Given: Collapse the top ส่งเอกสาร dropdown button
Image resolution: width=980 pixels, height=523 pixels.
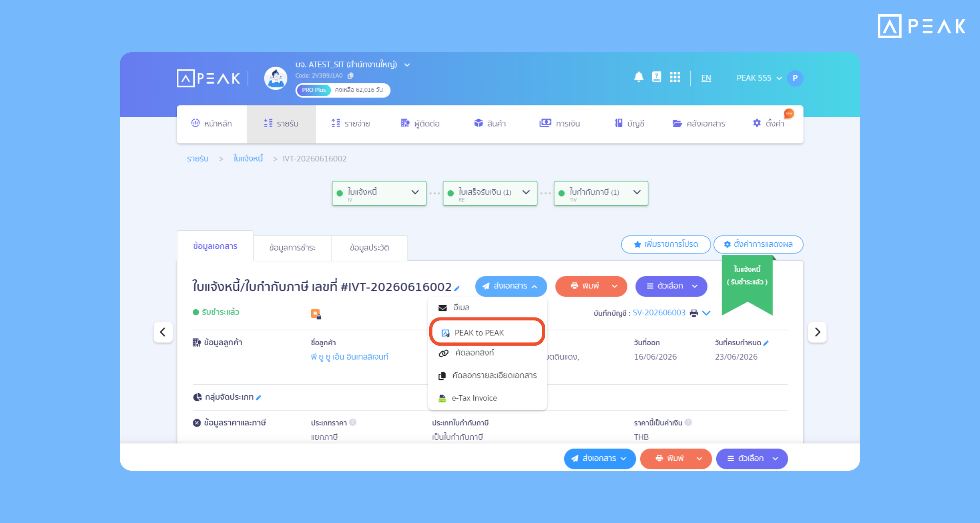Looking at the screenshot, I should pyautogui.click(x=511, y=286).
